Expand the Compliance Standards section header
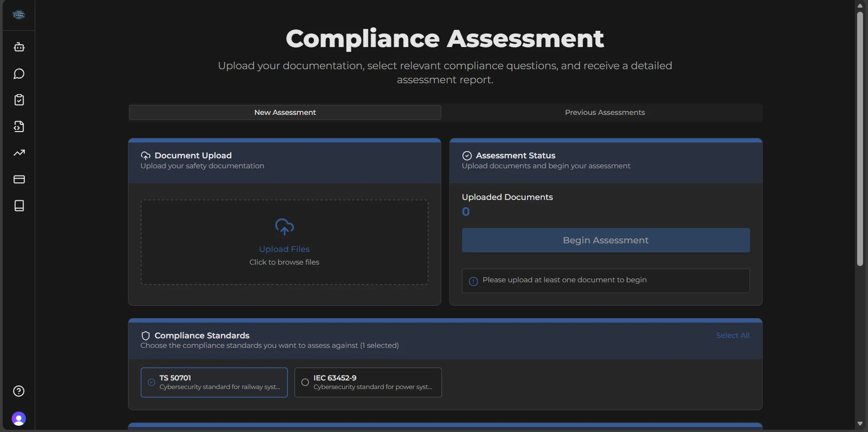Image resolution: width=868 pixels, height=432 pixels. [x=202, y=335]
